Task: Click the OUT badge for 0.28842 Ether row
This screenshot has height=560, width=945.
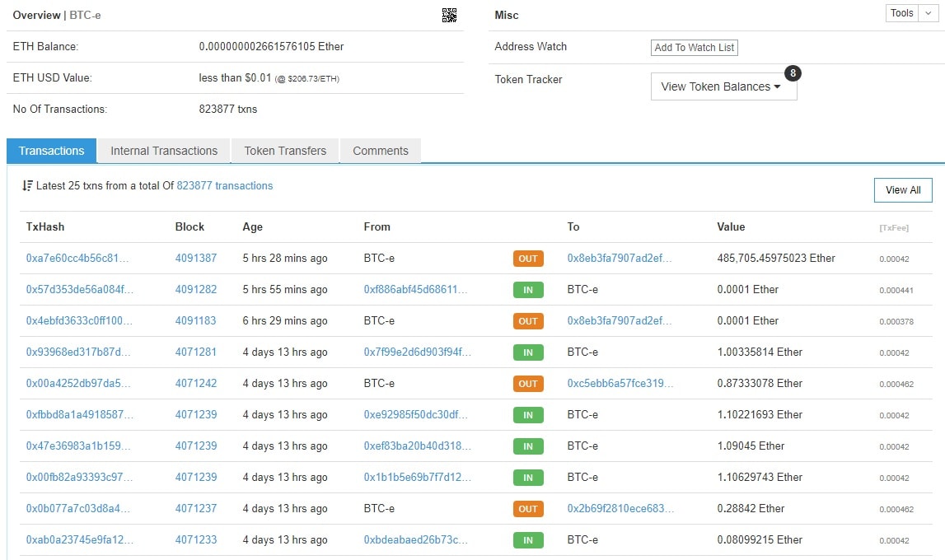Action: click(528, 509)
